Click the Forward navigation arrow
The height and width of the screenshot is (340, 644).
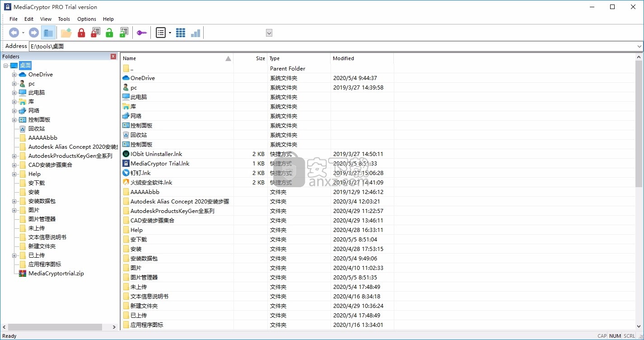click(x=34, y=33)
